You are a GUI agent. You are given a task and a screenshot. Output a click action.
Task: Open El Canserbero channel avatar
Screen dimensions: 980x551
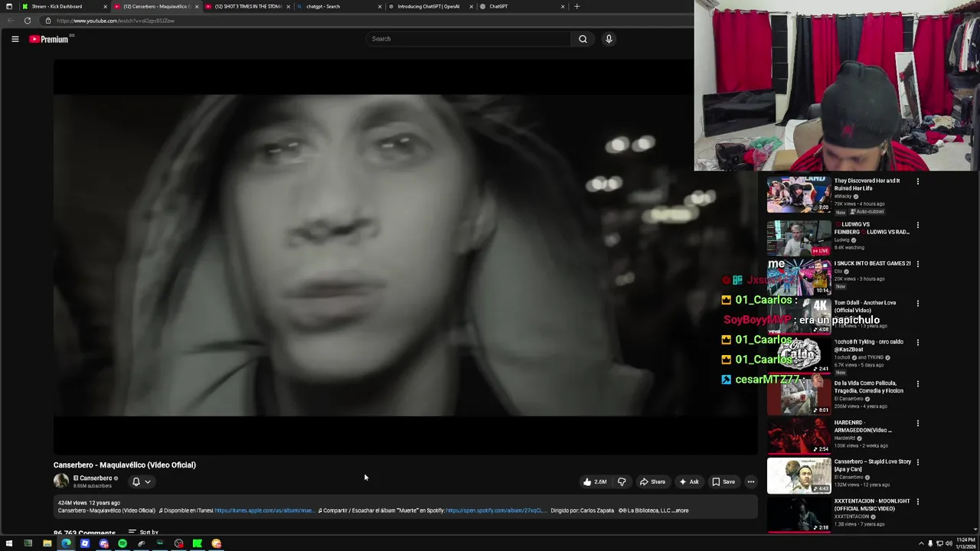tap(61, 481)
